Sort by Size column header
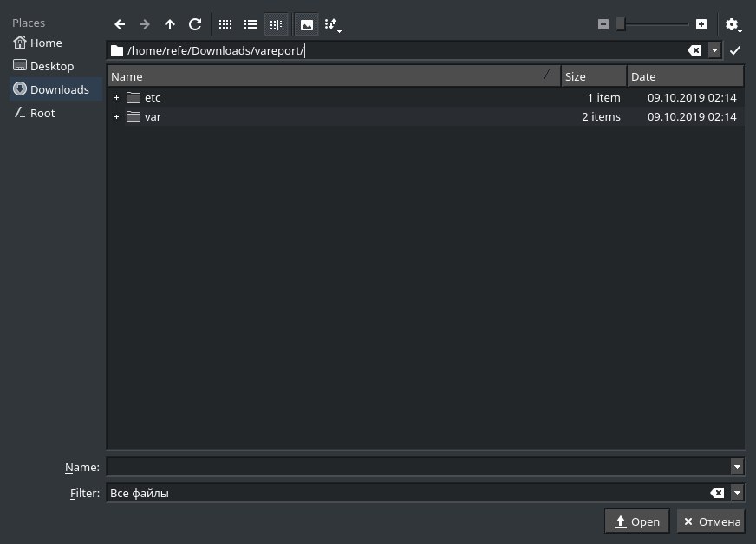This screenshot has width=756, height=544. [594, 76]
